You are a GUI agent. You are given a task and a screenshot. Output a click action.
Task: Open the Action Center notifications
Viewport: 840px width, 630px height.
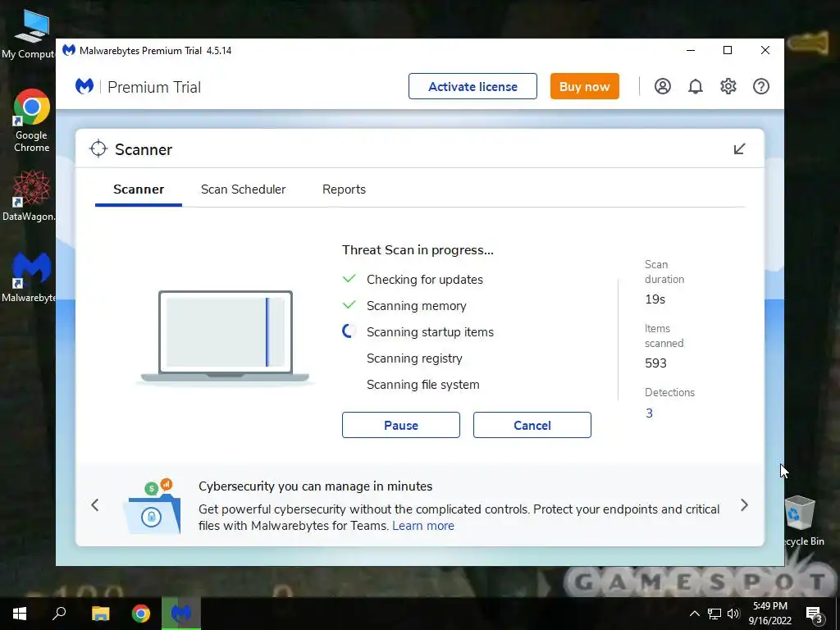pos(815,614)
